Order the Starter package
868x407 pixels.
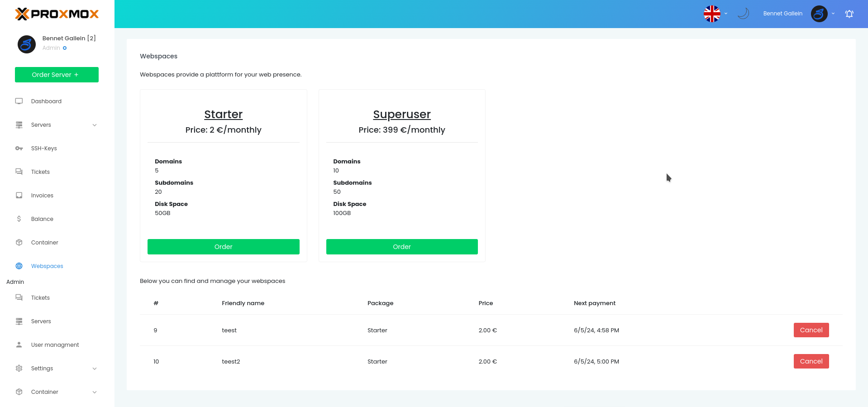224,247
